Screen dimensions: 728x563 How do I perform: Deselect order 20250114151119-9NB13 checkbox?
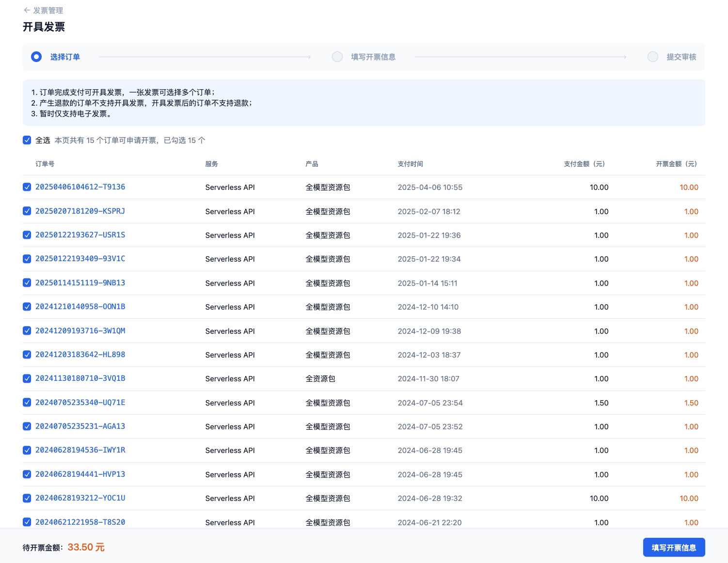coord(27,282)
